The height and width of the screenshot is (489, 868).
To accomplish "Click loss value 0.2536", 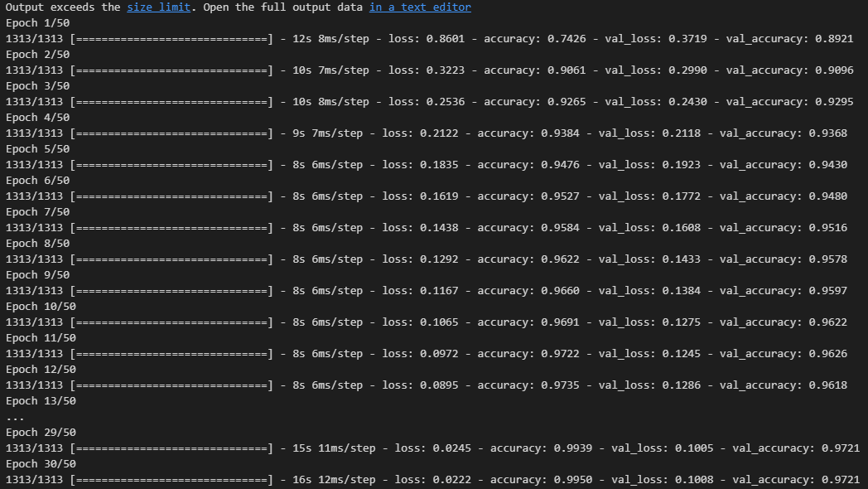I will (446, 102).
